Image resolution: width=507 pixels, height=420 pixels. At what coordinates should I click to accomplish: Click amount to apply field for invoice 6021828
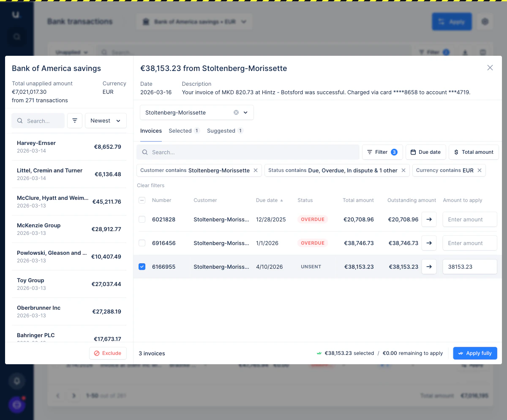[x=470, y=219]
